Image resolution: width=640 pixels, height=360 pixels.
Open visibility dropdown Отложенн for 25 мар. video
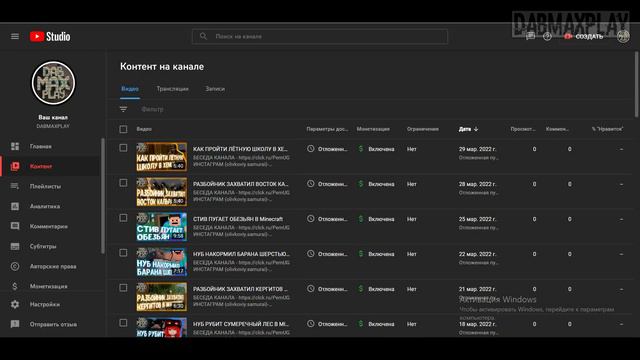(333, 219)
